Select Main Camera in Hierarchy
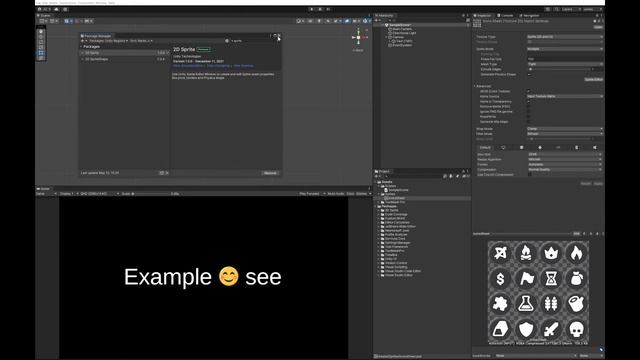640x360 pixels. click(402, 29)
